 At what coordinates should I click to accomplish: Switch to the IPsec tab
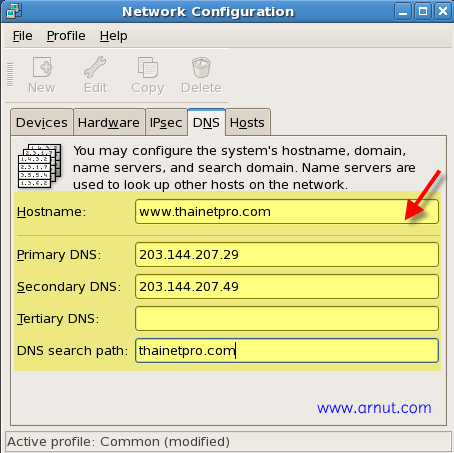pyautogui.click(x=166, y=122)
